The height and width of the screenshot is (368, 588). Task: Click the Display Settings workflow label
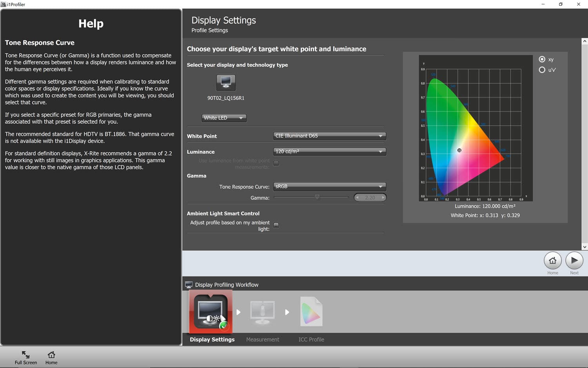coord(212,339)
